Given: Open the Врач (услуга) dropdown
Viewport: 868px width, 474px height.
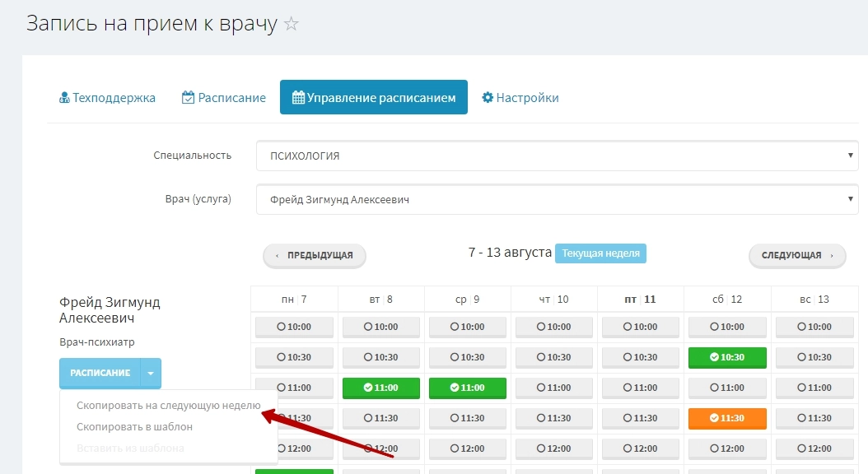Looking at the screenshot, I should [556, 199].
